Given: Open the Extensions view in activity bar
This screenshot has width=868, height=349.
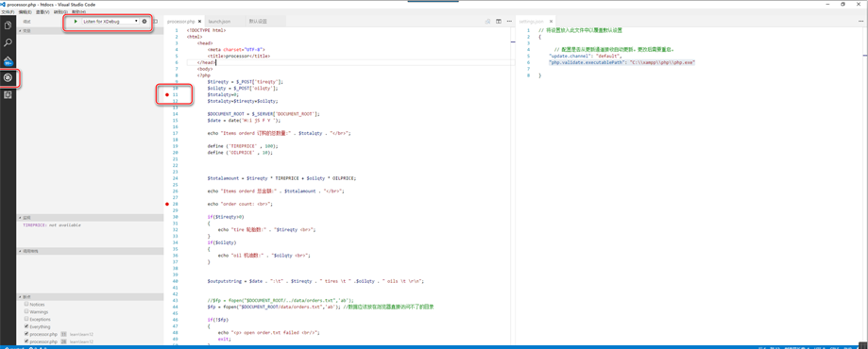Looking at the screenshot, I should click(9, 95).
